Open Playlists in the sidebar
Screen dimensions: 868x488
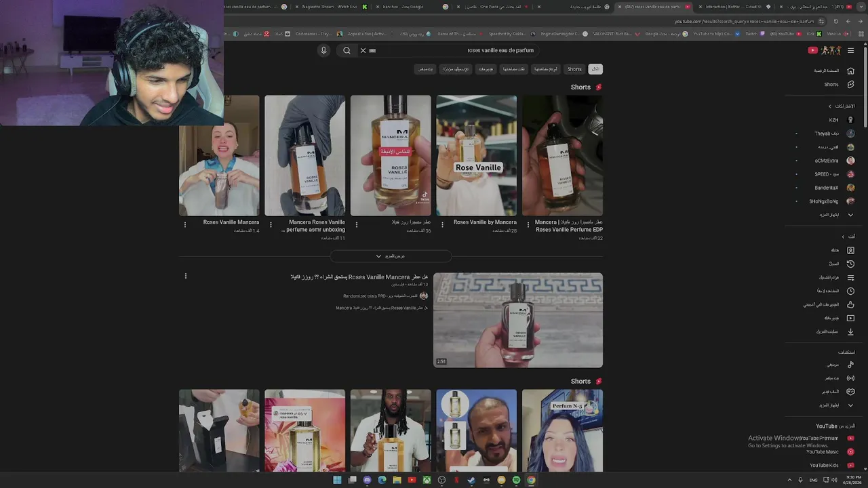pos(837,277)
